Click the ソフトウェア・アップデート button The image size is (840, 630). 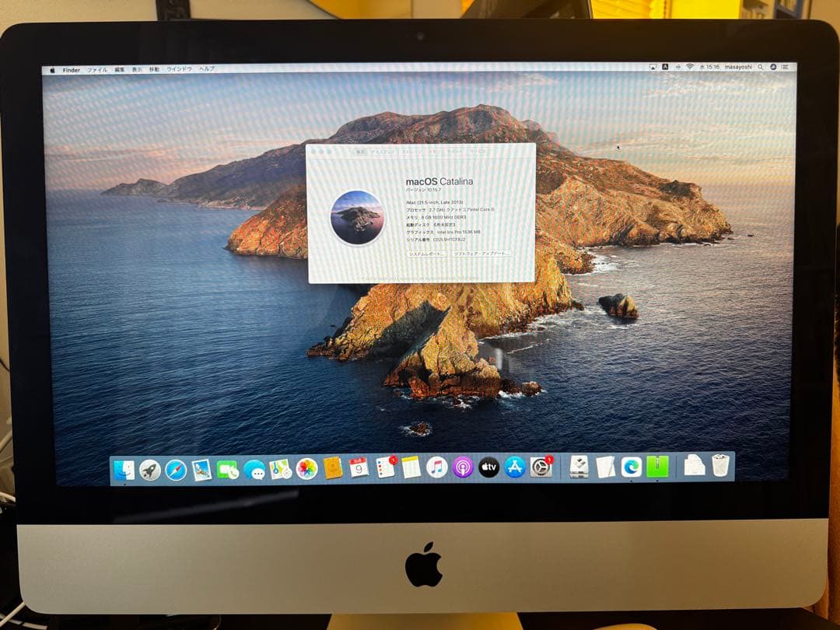(x=481, y=254)
